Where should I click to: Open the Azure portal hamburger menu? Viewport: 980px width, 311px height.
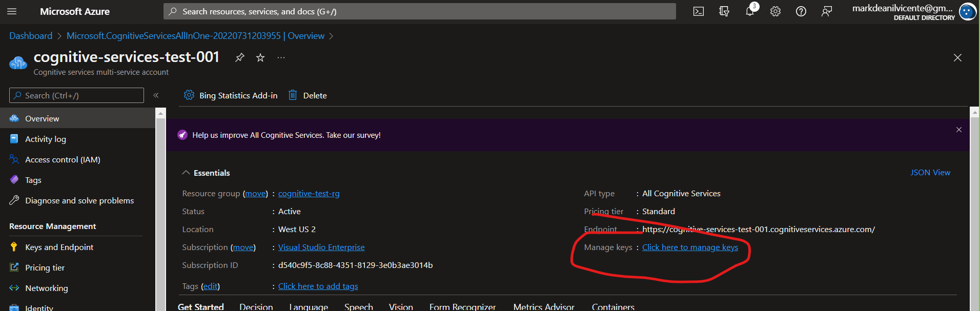(x=12, y=11)
